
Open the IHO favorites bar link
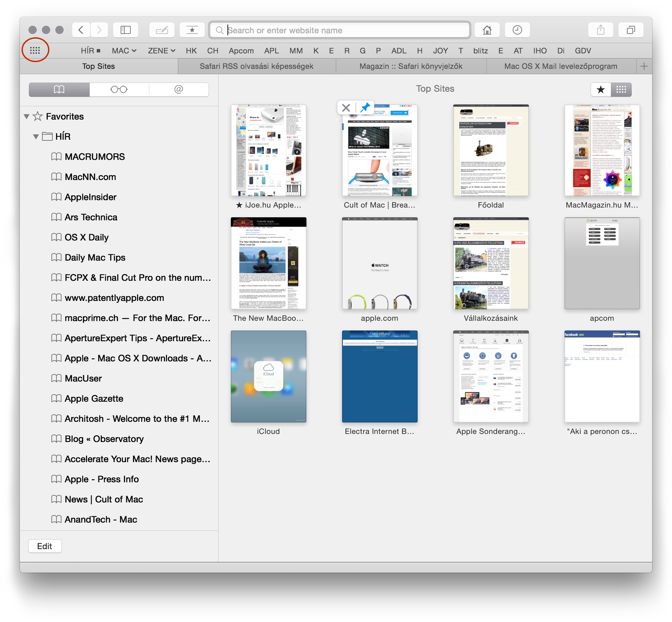[x=540, y=51]
